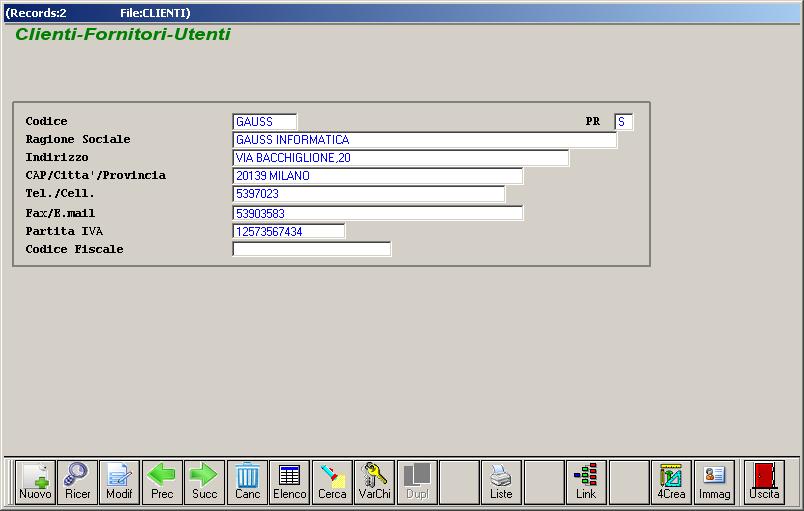
Task: Click the Codice Fiscale label
Action: coord(74,249)
